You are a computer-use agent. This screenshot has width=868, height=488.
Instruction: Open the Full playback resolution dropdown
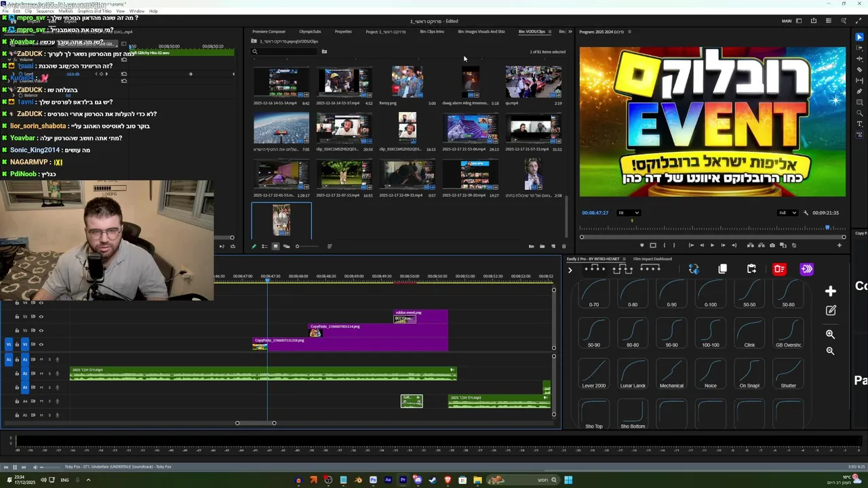pos(787,213)
